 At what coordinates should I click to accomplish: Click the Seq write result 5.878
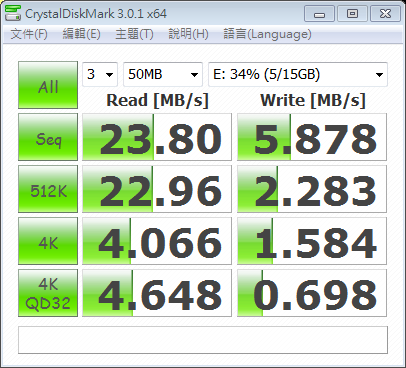[x=312, y=137]
